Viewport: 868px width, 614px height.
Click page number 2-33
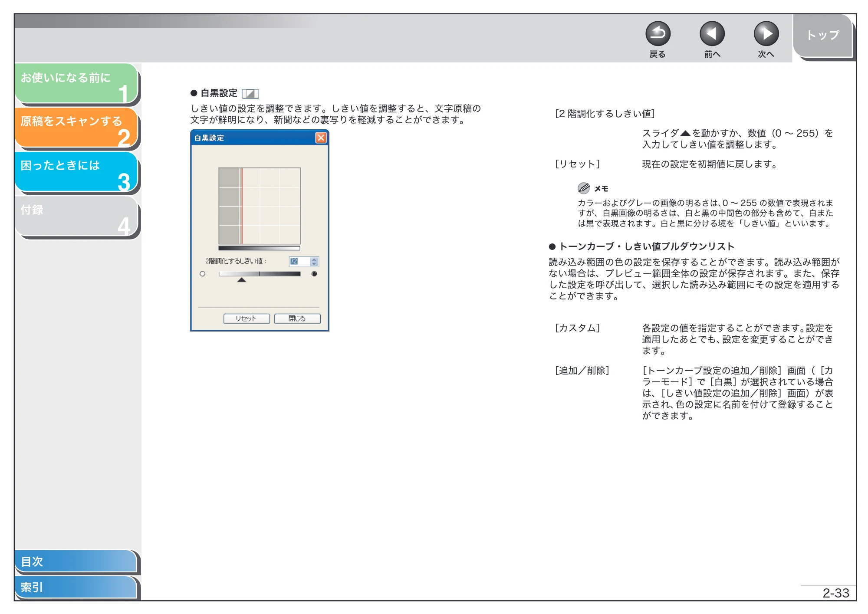[x=835, y=593]
